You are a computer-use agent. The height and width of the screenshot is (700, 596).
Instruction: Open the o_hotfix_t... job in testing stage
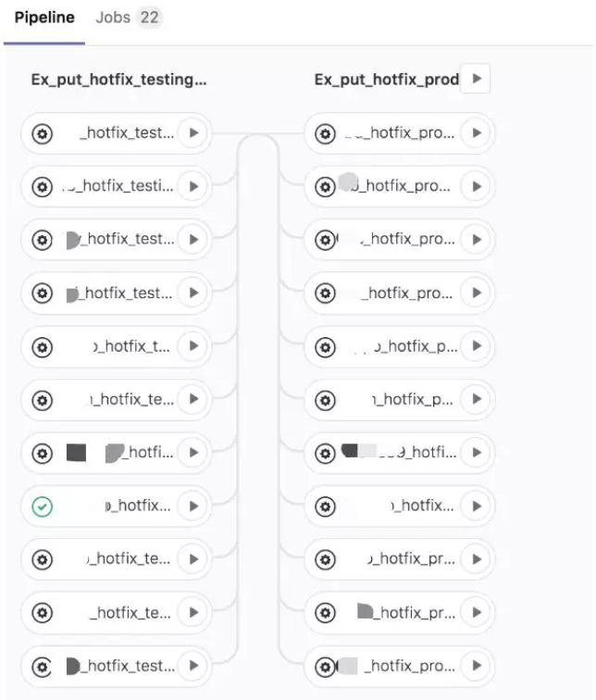131,346
